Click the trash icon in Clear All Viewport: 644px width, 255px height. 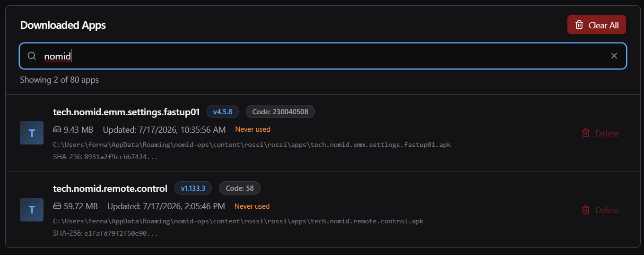579,25
